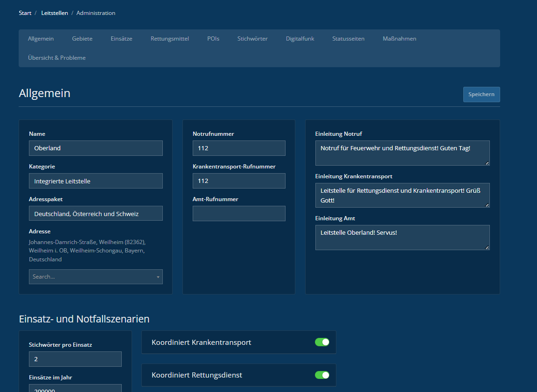
Task: Switch to the Digitalfunk tab
Action: pyautogui.click(x=300, y=39)
